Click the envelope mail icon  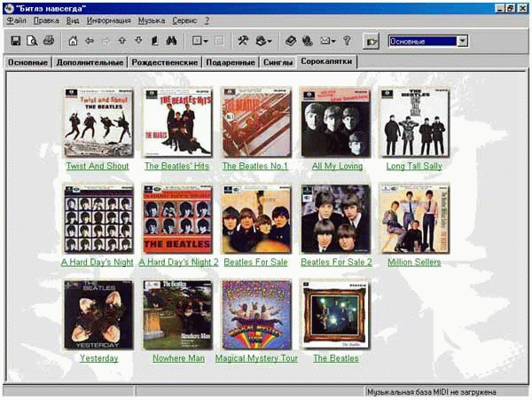point(325,41)
